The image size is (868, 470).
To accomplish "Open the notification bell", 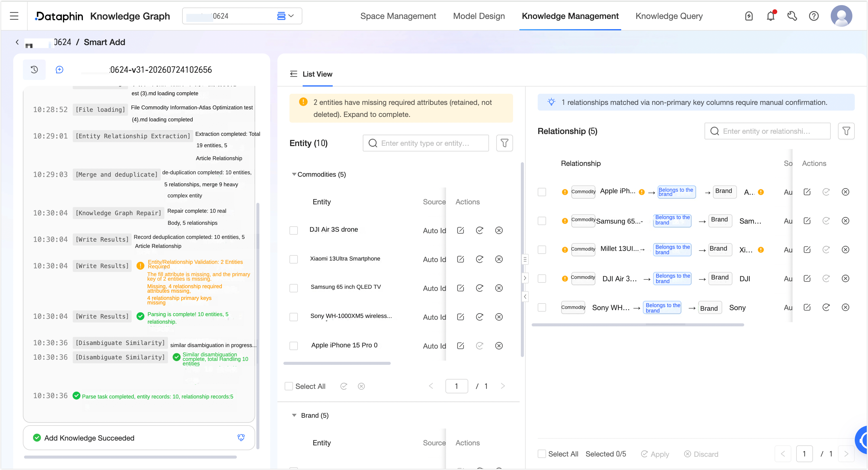I will [x=771, y=16].
